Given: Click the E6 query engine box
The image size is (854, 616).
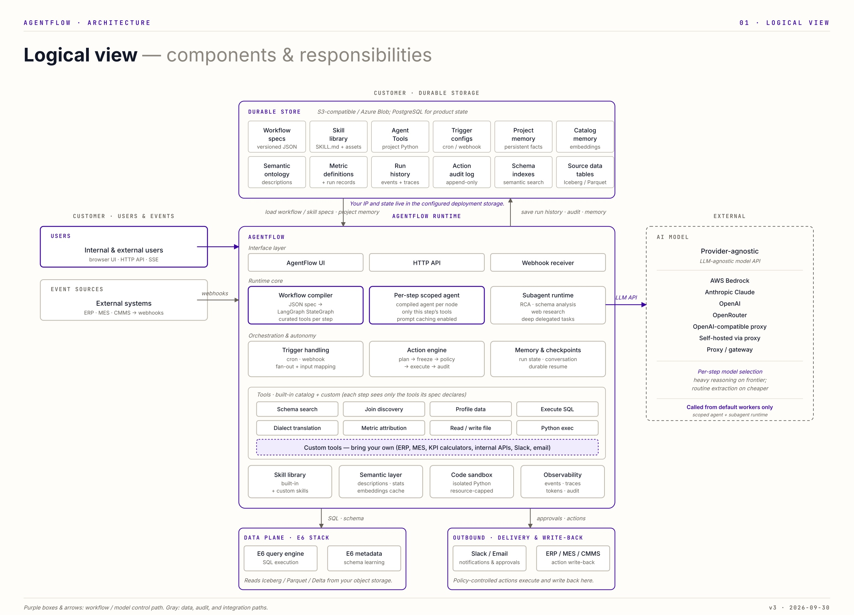Looking at the screenshot, I should [x=281, y=558].
